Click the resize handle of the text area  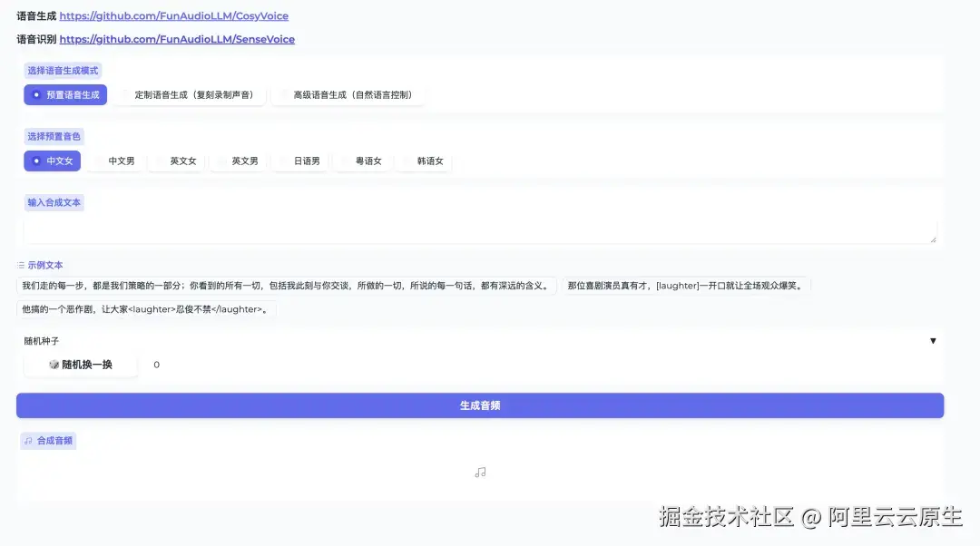click(933, 238)
